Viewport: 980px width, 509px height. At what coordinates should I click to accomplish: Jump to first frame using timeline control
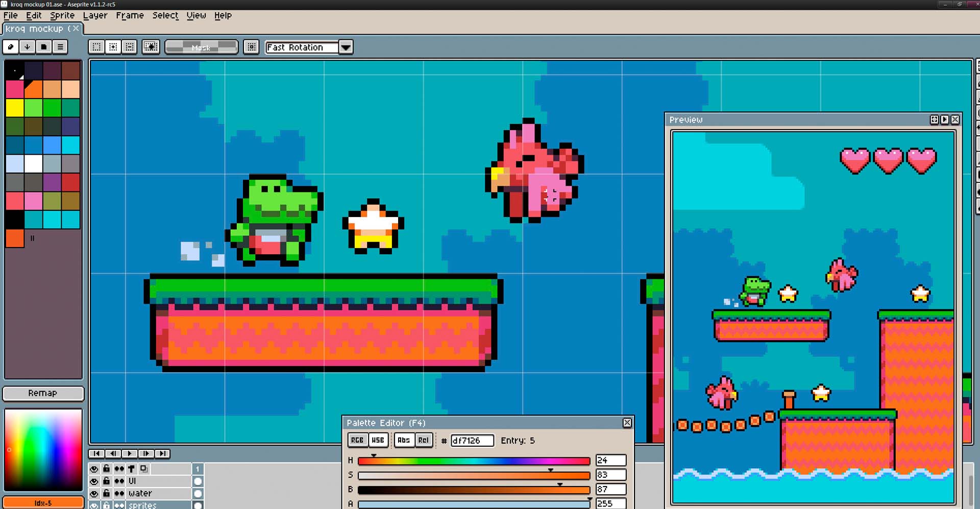click(x=96, y=454)
